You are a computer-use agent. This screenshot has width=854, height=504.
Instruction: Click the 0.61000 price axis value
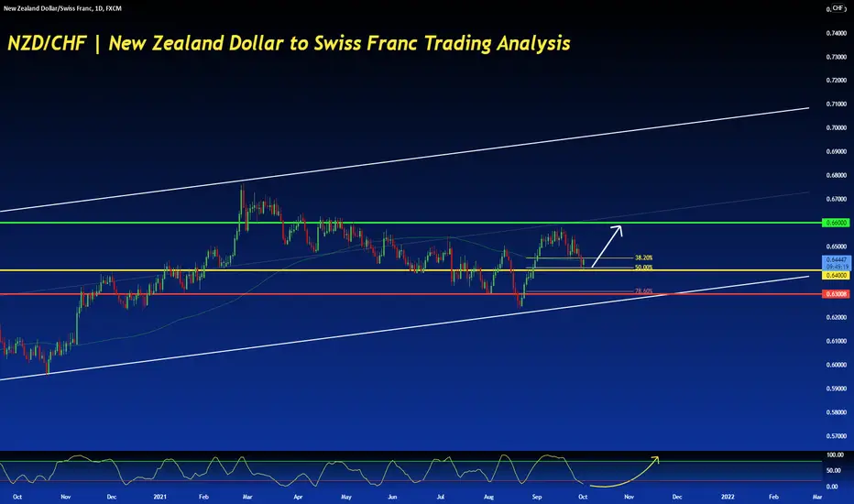coord(837,342)
